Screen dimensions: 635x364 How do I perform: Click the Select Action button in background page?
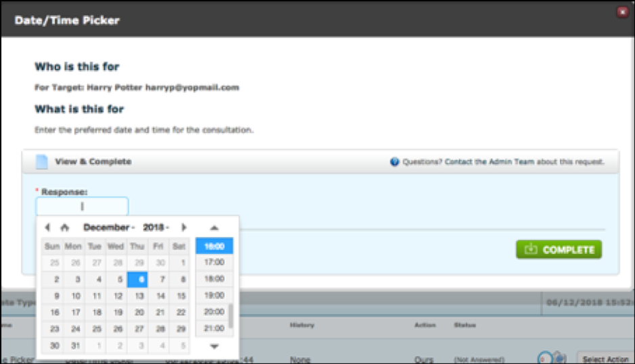(605, 359)
